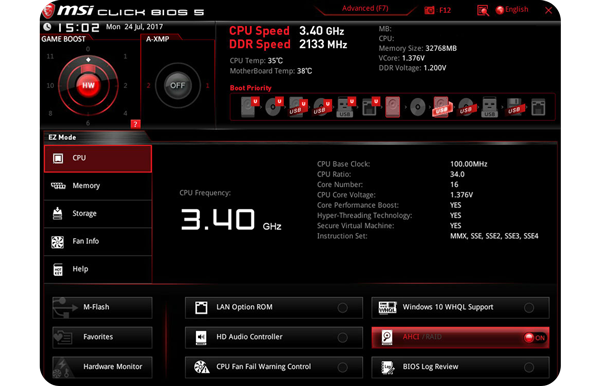
Task: Click the clock icon beside the time
Action: (x=47, y=27)
